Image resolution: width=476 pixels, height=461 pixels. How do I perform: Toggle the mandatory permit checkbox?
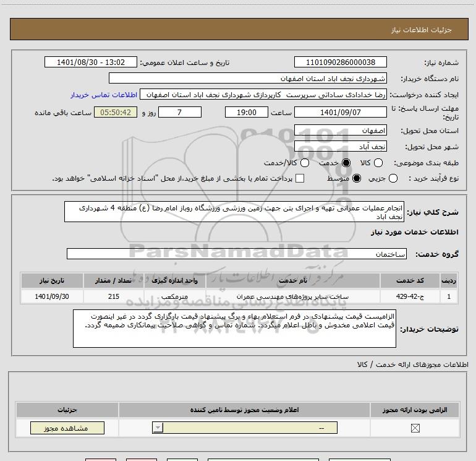(x=415, y=428)
